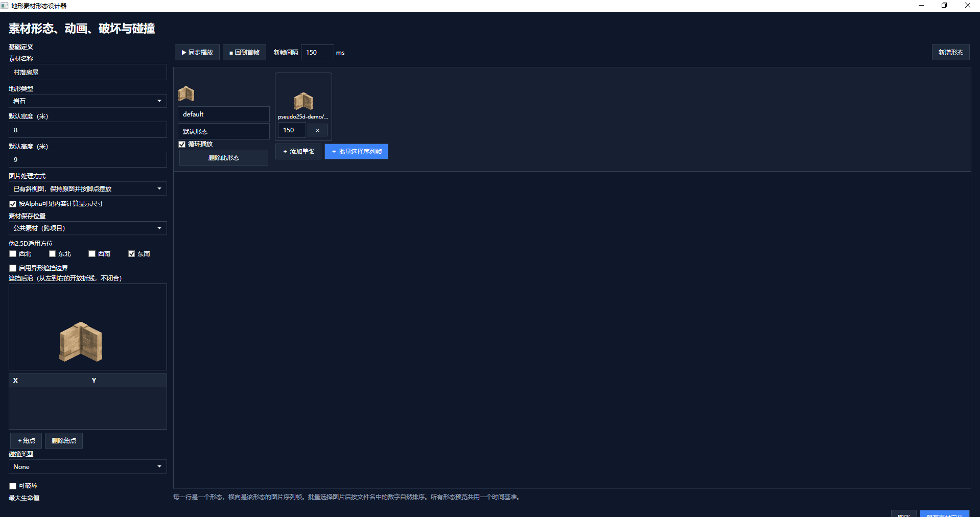This screenshot has height=517, width=980.
Task: Edit 默认宽度 field with value 8
Action: click(x=88, y=130)
